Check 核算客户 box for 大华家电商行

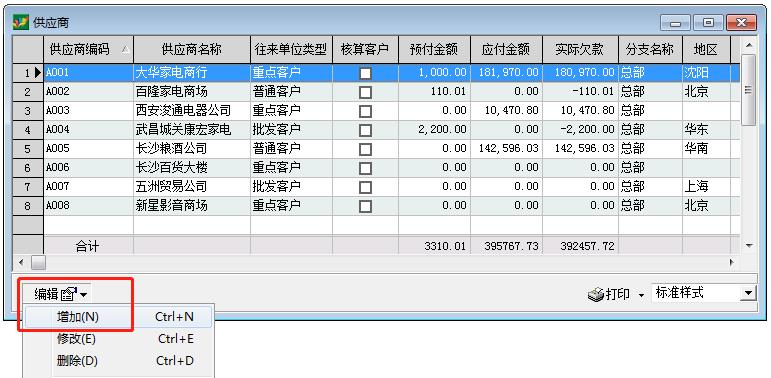pos(365,74)
